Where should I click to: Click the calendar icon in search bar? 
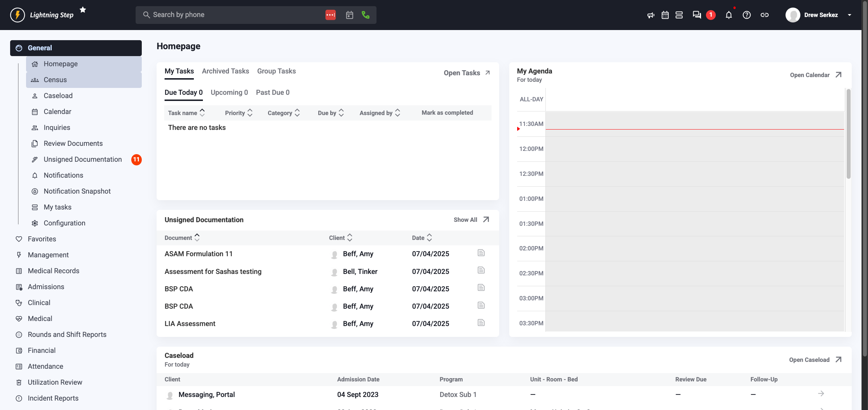coord(349,15)
